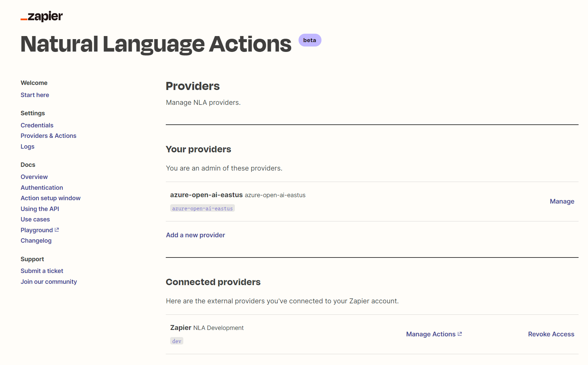Launch the Playground link

click(37, 230)
